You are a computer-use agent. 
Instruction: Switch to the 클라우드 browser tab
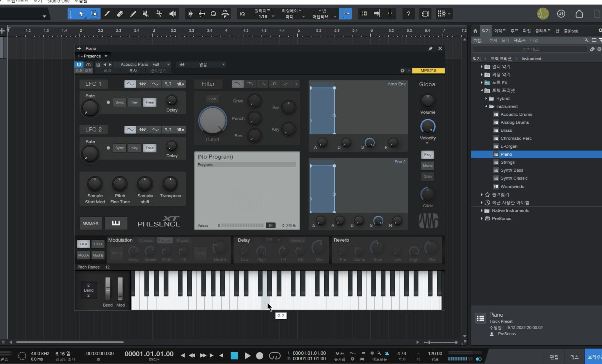point(543,31)
